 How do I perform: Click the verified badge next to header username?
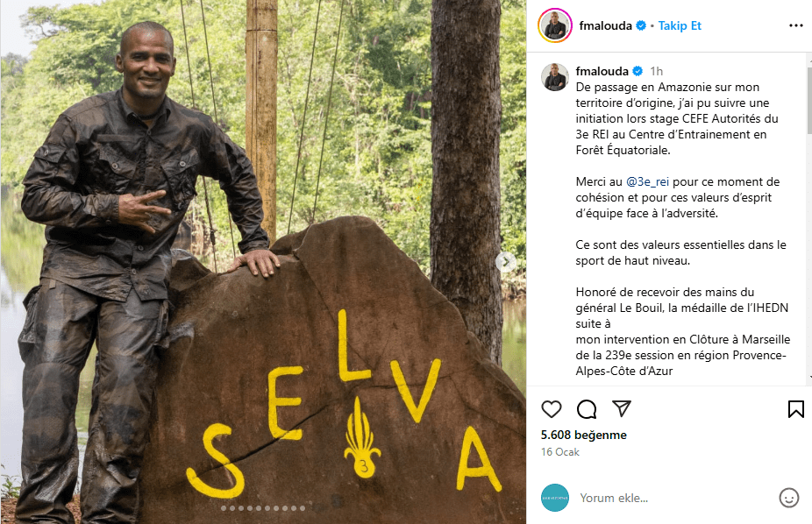[x=641, y=25]
